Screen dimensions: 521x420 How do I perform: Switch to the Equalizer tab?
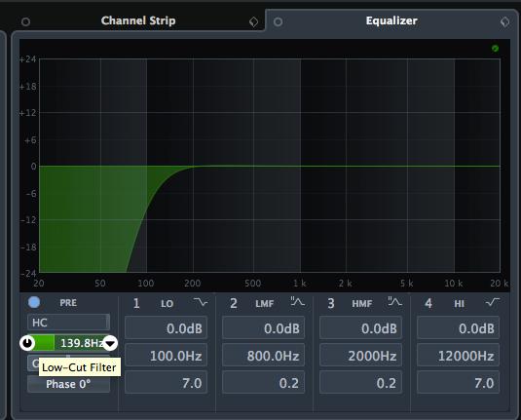tap(391, 20)
